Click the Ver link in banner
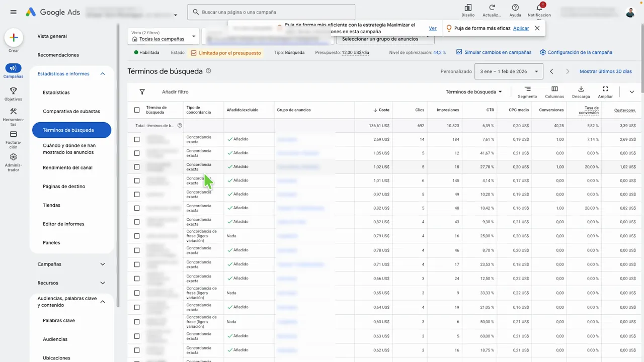The width and height of the screenshot is (644, 362). (x=433, y=28)
